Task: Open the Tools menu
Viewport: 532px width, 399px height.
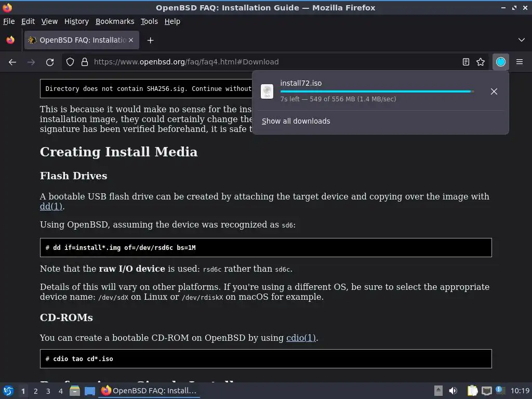Action: point(149,21)
